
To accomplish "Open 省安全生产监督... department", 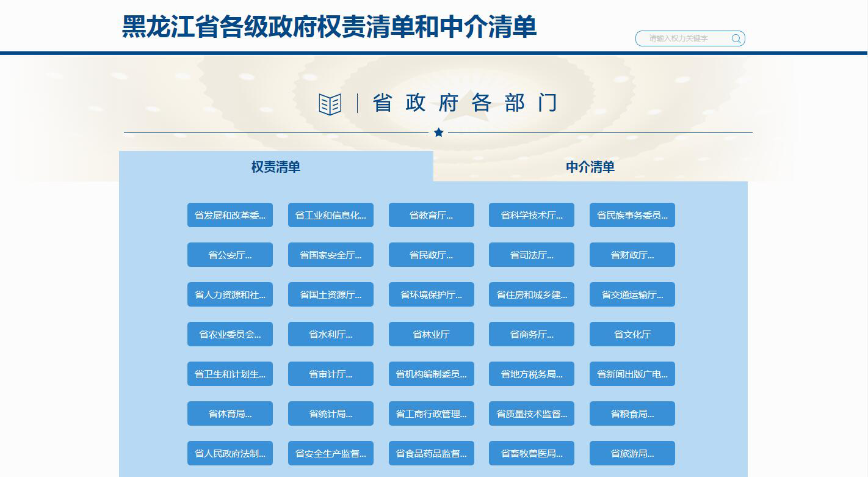I will point(331,453).
